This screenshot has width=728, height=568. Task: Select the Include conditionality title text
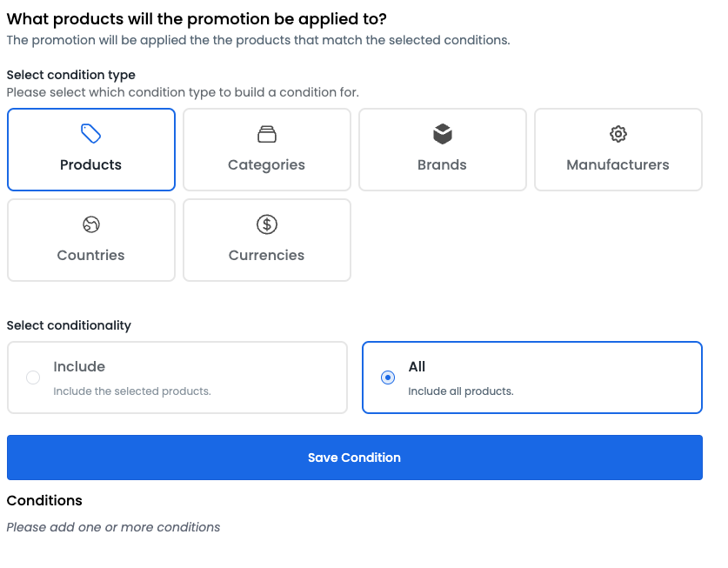coord(79,367)
